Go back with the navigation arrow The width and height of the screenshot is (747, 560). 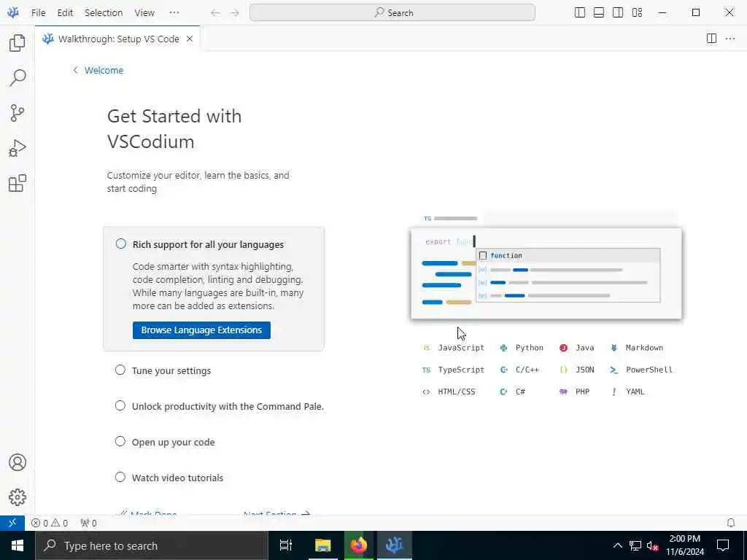point(215,13)
